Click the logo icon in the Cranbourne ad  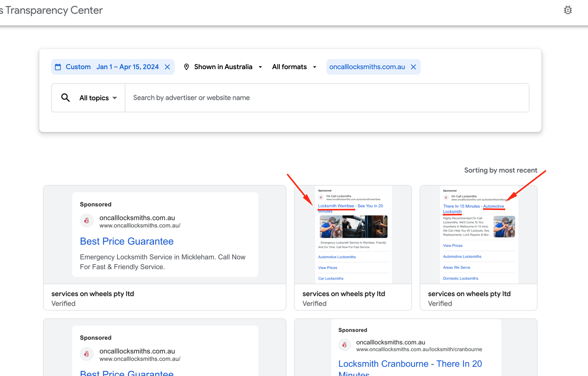pyautogui.click(x=345, y=345)
